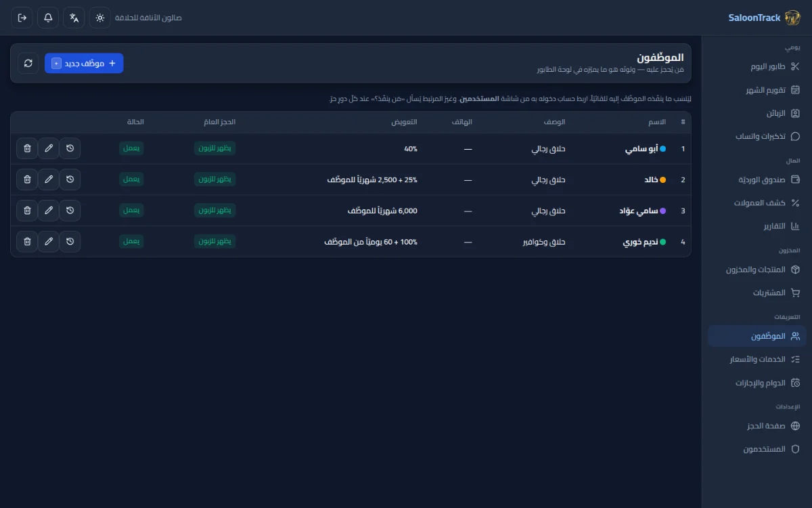The width and height of the screenshot is (812, 508).
Task: Click the SaloonTrack logo
Action: (765, 18)
